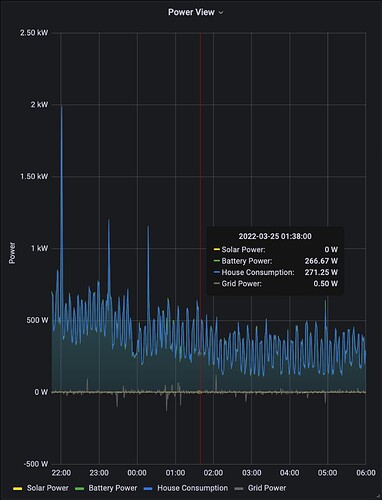Click the 1.50 kW y-axis label

point(34,176)
